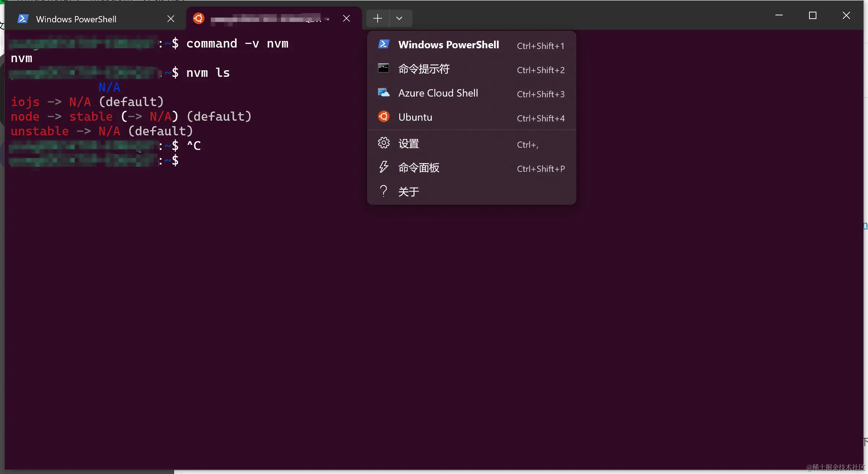This screenshot has width=868, height=474.
Task: Close the Windows PowerShell tab
Action: pos(171,19)
